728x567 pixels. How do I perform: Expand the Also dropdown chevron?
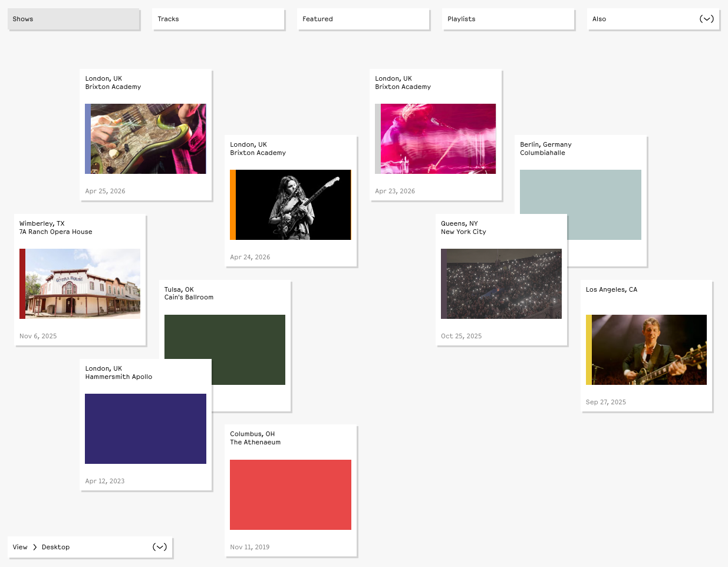[x=706, y=19]
